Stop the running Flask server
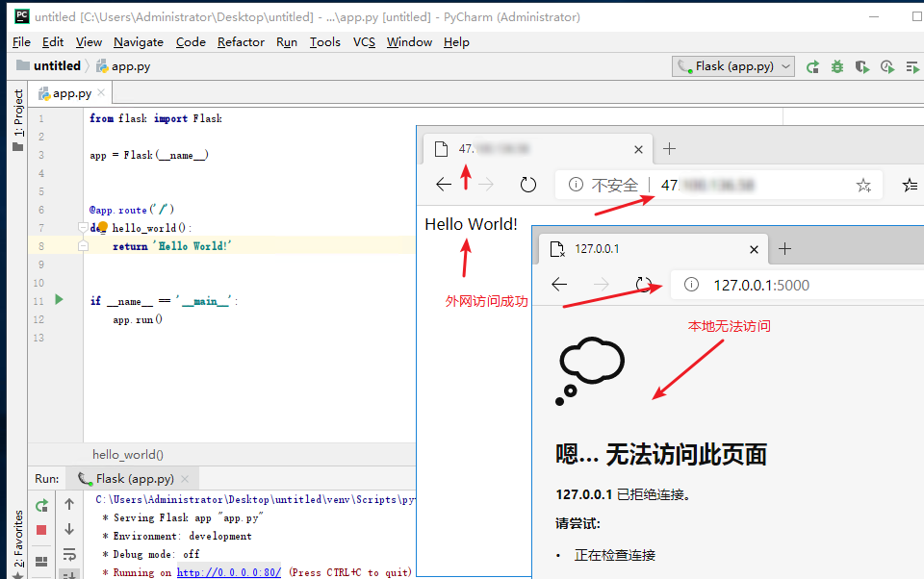 coord(41,530)
